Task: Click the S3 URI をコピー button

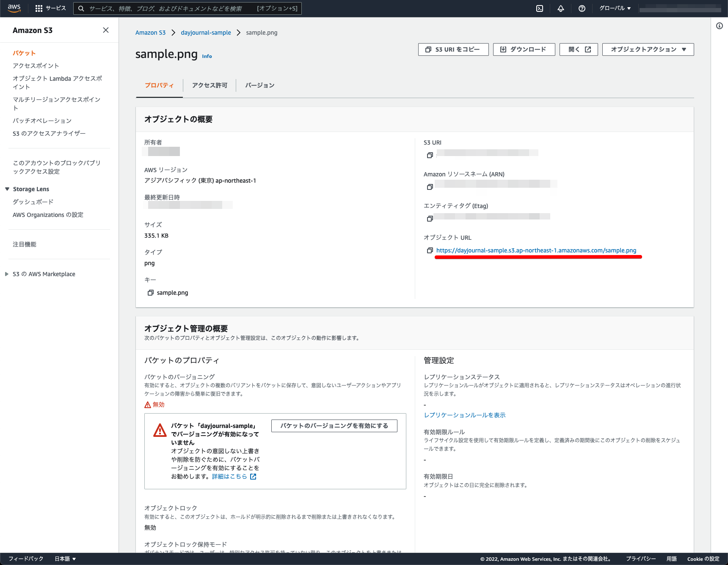Action: (x=453, y=49)
